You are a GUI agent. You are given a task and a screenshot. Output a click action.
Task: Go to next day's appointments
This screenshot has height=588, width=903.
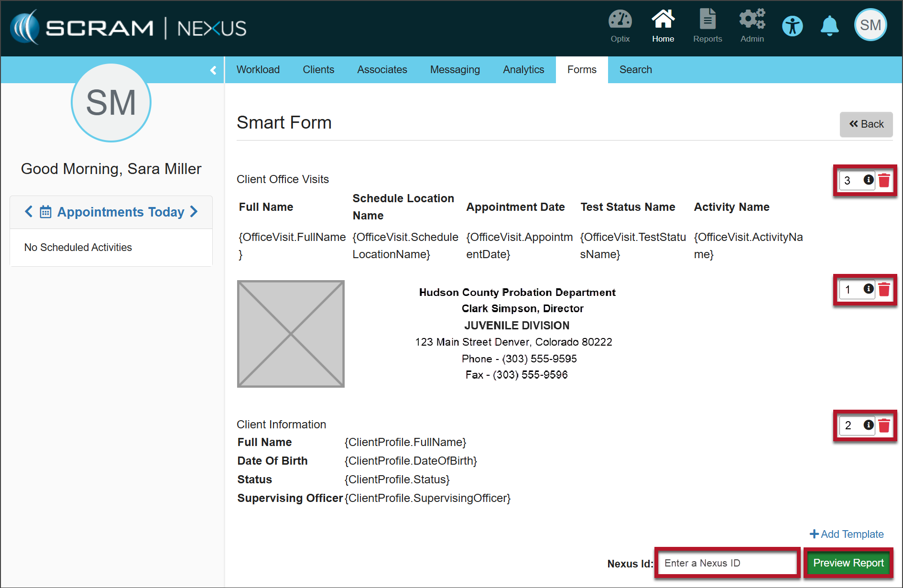pos(194,212)
